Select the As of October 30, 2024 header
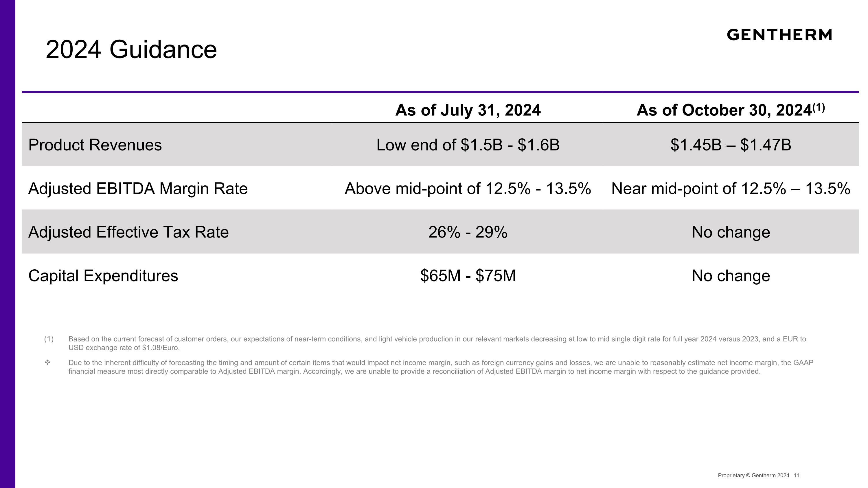Image resolution: width=868 pixels, height=488 pixels. coord(724,110)
